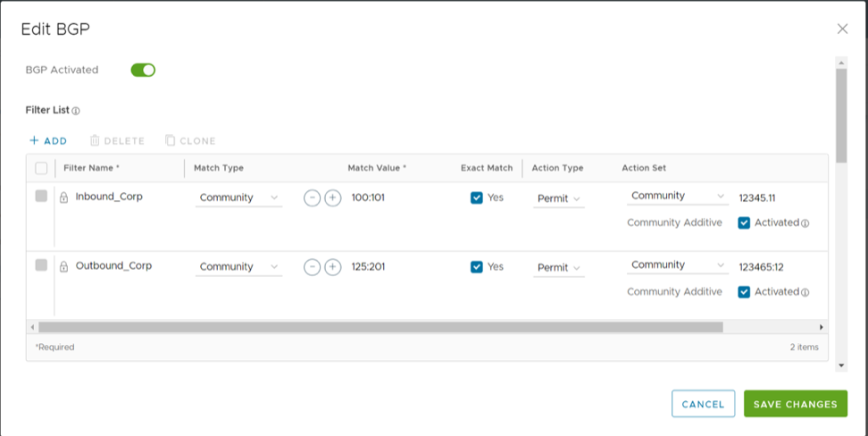
Task: Click the plus icon in Inbound_Corp row
Action: [332, 197]
